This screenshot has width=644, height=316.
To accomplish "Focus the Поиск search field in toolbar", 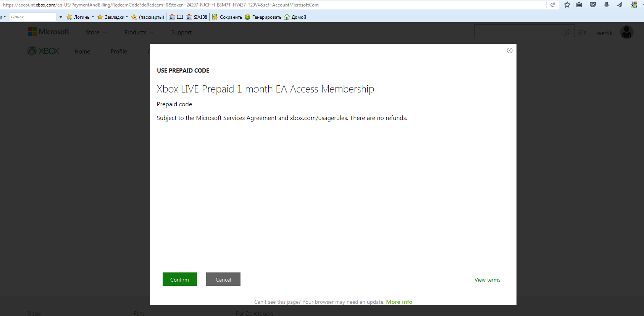I will pyautogui.click(x=33, y=17).
